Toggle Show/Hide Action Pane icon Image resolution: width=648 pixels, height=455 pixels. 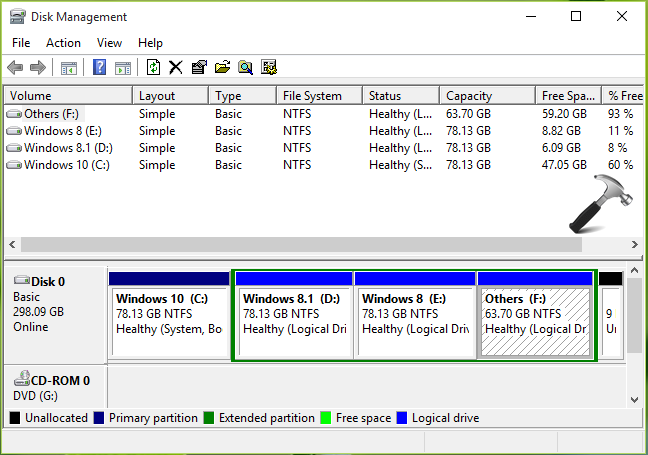click(x=123, y=68)
